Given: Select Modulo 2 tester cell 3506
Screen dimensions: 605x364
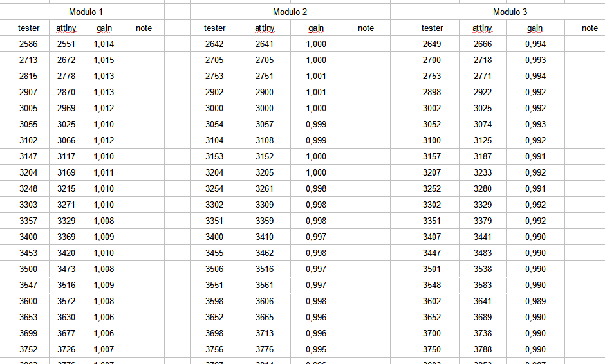Looking at the screenshot, I should coord(214,269).
